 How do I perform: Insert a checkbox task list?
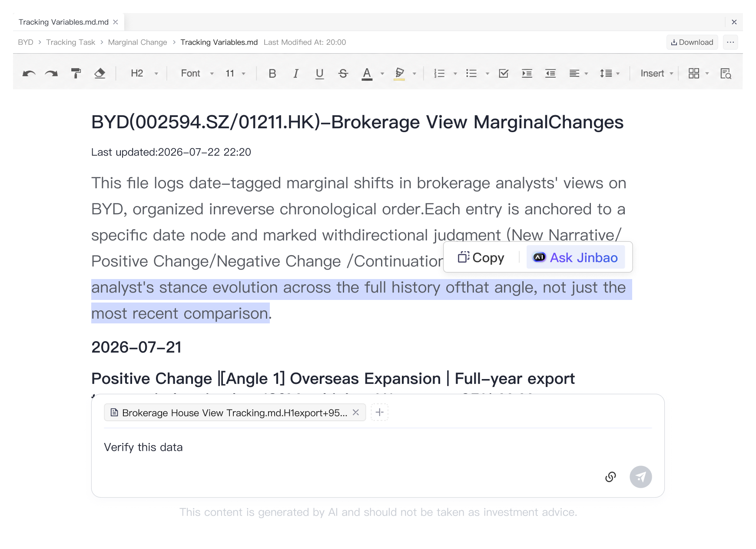(x=504, y=73)
